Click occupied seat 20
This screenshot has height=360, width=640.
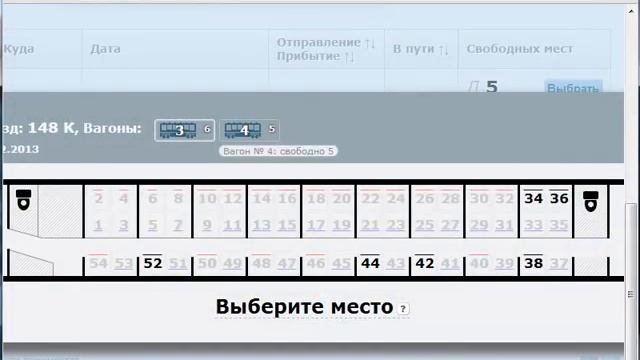pyautogui.click(x=341, y=198)
